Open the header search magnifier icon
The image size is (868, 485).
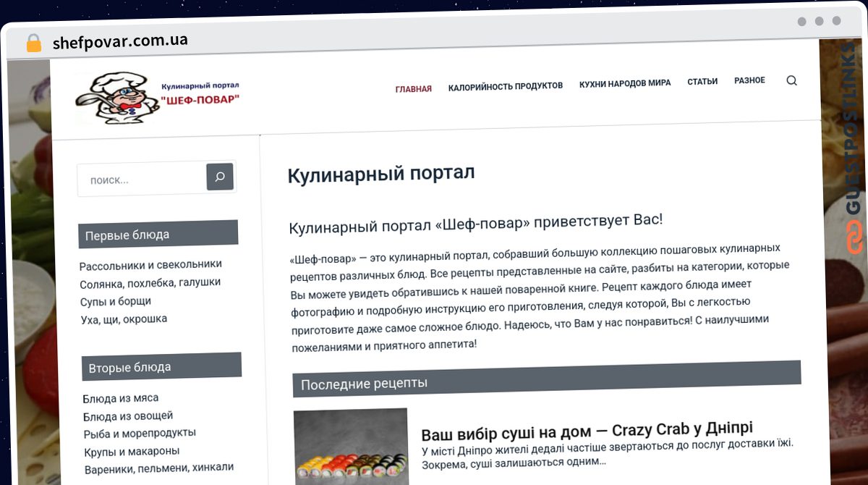pyautogui.click(x=791, y=80)
